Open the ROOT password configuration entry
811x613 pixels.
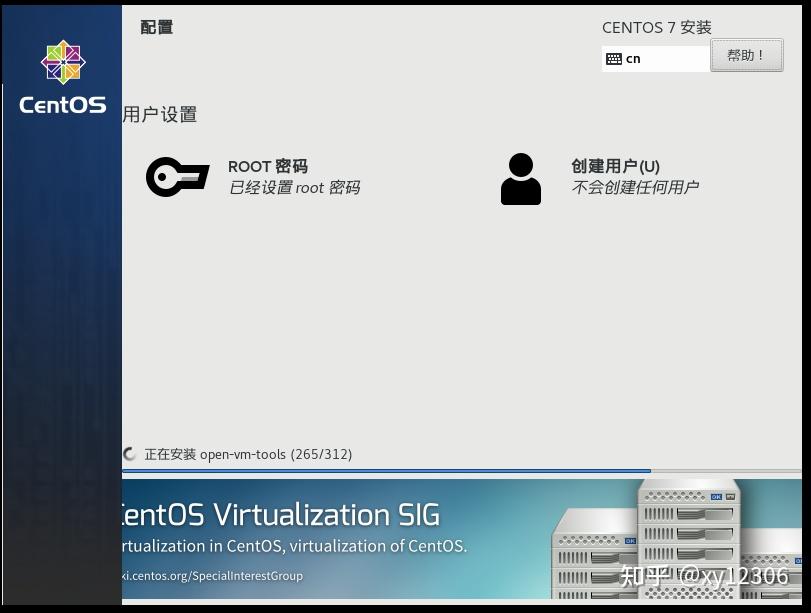click(x=266, y=167)
